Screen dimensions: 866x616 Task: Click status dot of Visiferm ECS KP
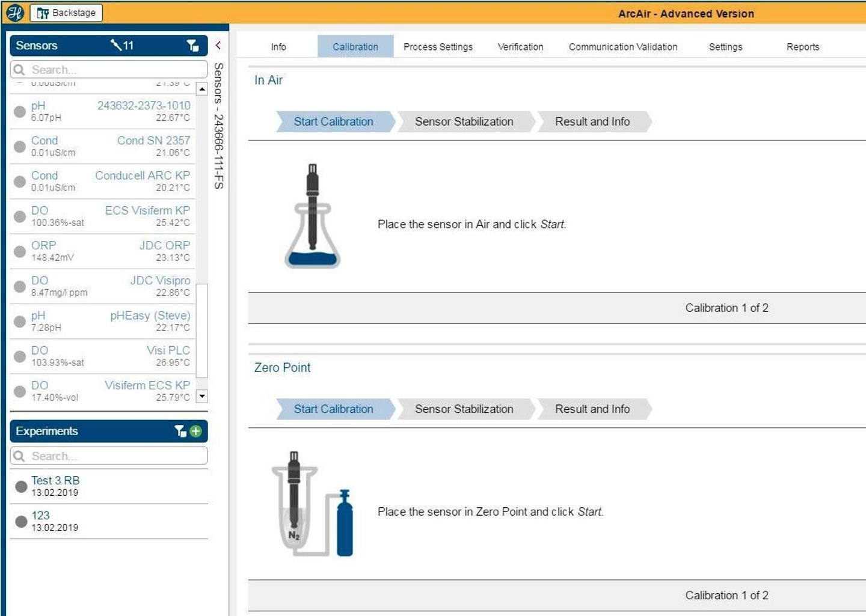[x=20, y=391]
